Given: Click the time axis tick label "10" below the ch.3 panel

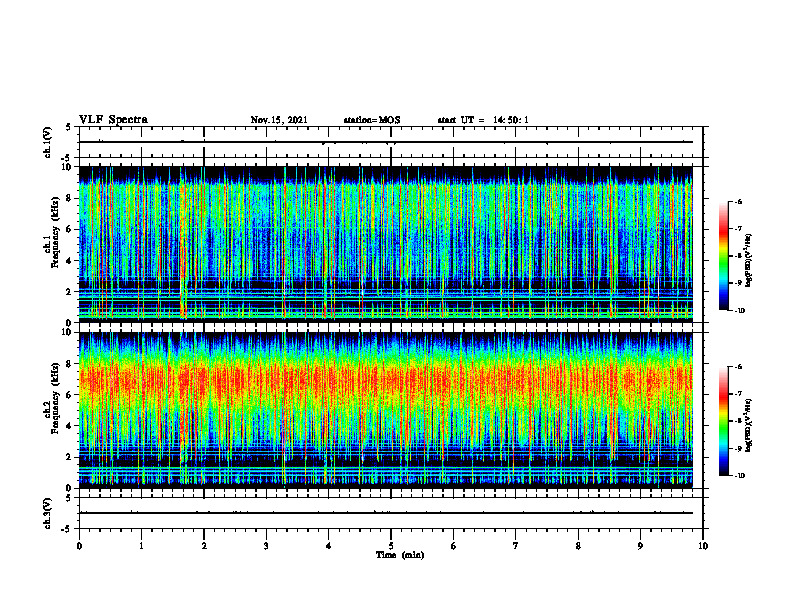Looking at the screenshot, I should click(x=703, y=546).
